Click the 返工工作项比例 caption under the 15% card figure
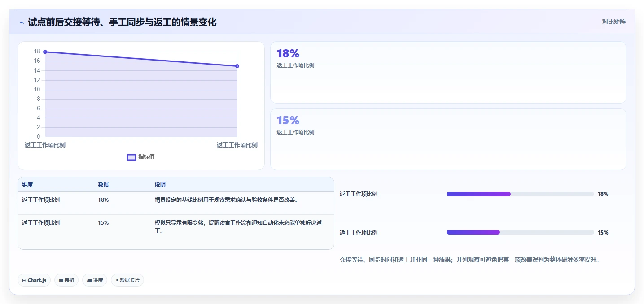Screen dimensions: 644x304 tap(295, 132)
